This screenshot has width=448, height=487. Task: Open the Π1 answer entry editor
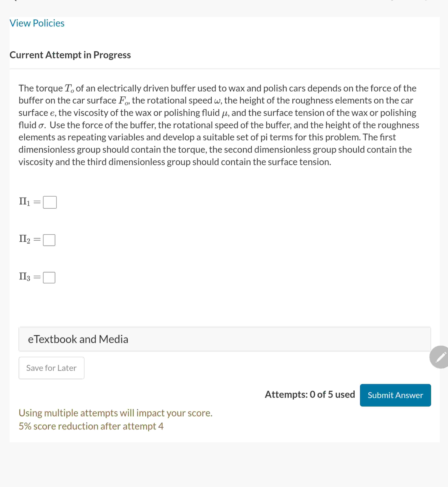coord(50,202)
